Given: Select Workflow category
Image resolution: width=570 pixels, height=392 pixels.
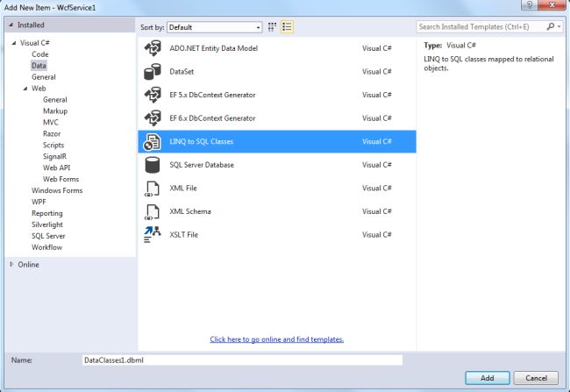Looking at the screenshot, I should click(x=46, y=247).
